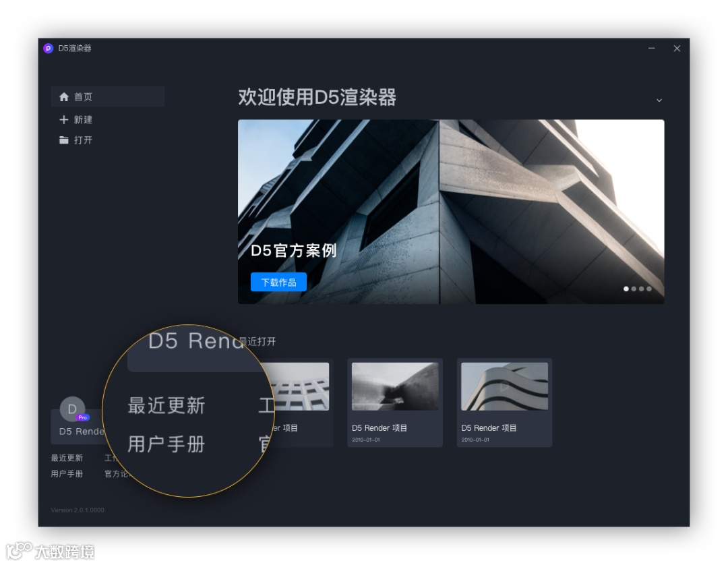Click the D5渲染器 window title text
This screenshot has width=728, height=565.
75,49
